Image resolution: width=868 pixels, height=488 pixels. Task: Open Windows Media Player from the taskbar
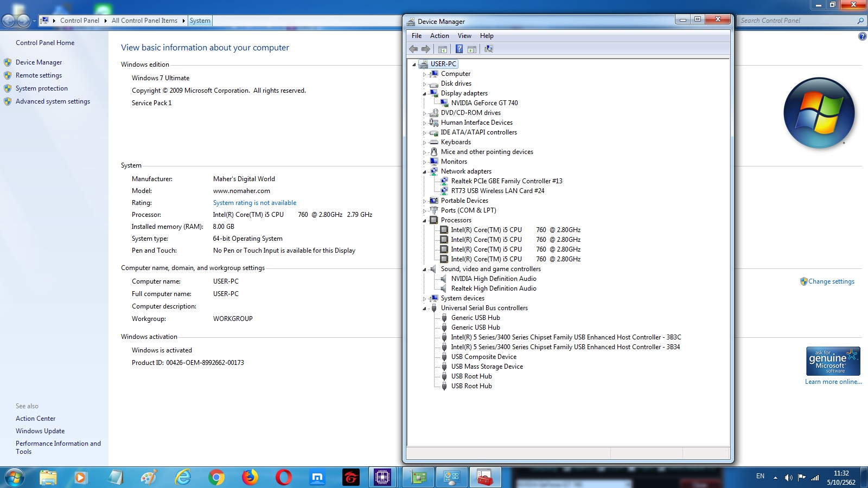[x=81, y=477]
